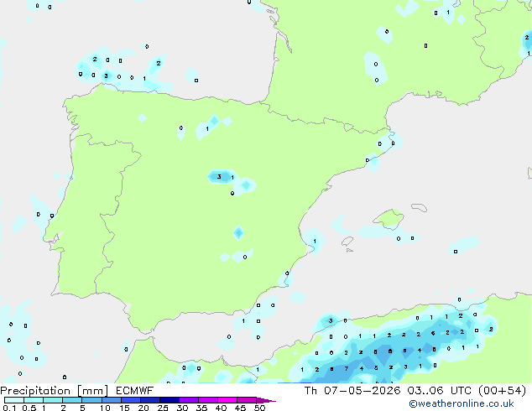Click the legend swatch between 40 and 45
The height and width of the screenshot is (411, 532).
[227, 400]
